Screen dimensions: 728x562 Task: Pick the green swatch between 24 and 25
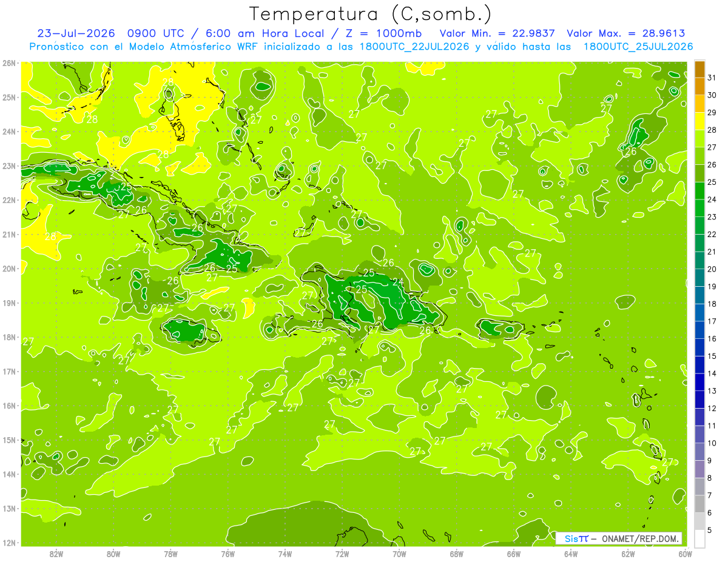click(x=699, y=190)
